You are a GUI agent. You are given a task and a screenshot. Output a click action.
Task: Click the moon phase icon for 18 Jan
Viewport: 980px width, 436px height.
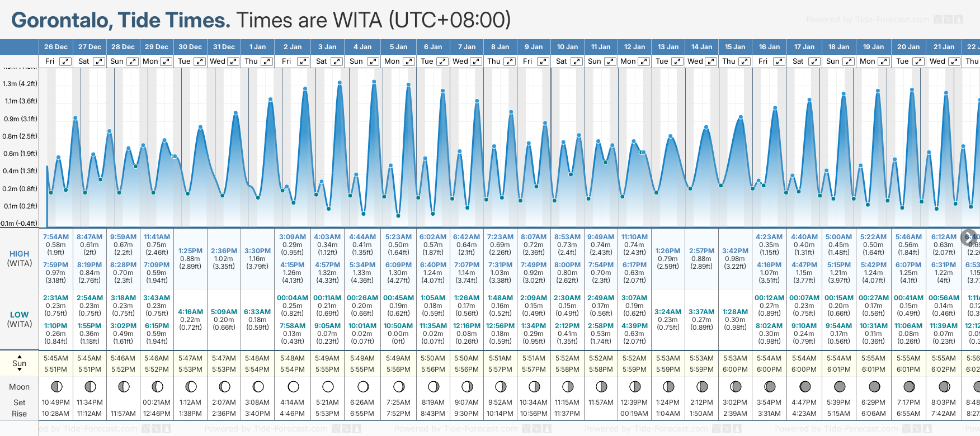[840, 386]
